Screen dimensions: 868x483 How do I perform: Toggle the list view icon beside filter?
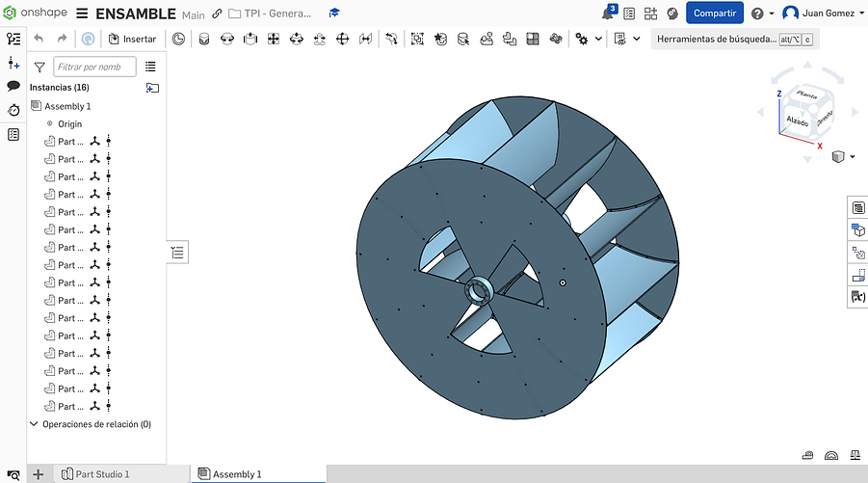pyautogui.click(x=150, y=67)
